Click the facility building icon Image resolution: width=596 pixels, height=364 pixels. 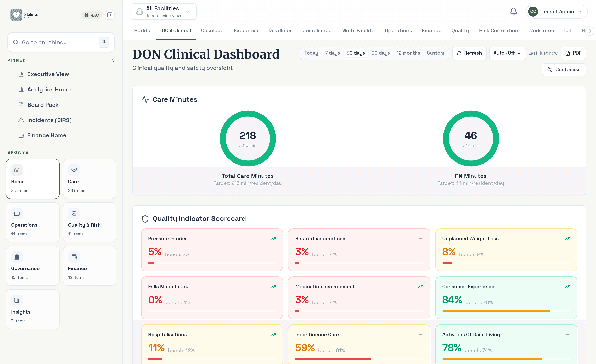tap(139, 12)
